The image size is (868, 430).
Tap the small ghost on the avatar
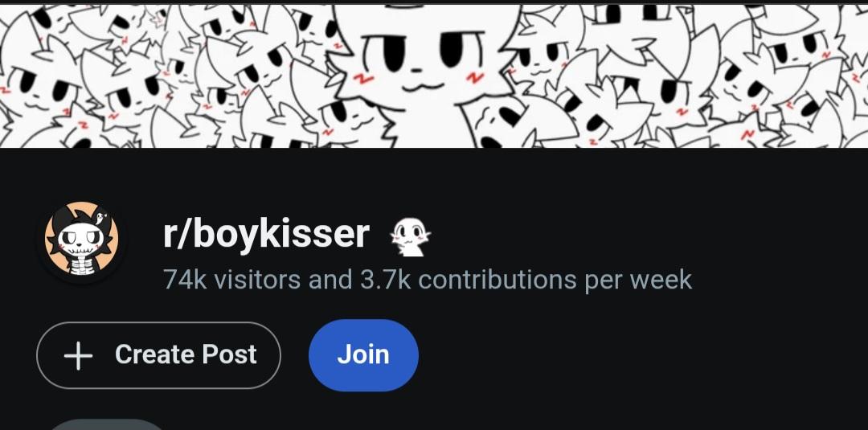(101, 215)
